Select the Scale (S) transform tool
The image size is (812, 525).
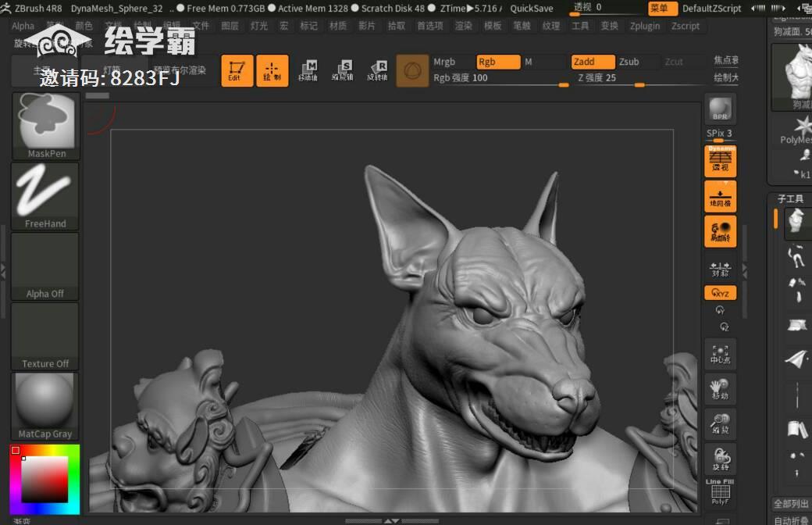[343, 70]
